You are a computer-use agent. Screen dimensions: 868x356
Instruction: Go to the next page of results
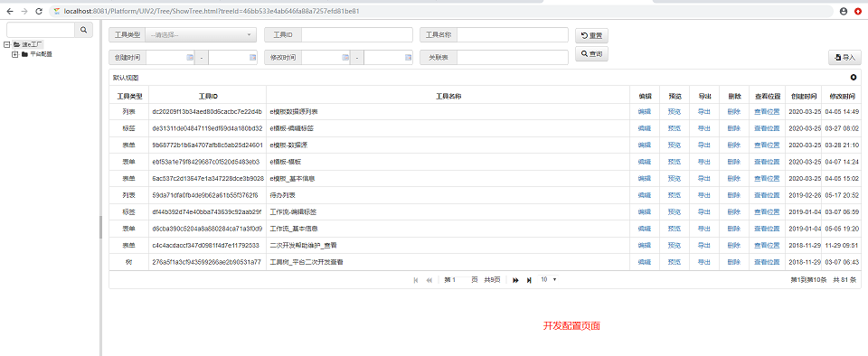pos(515,280)
